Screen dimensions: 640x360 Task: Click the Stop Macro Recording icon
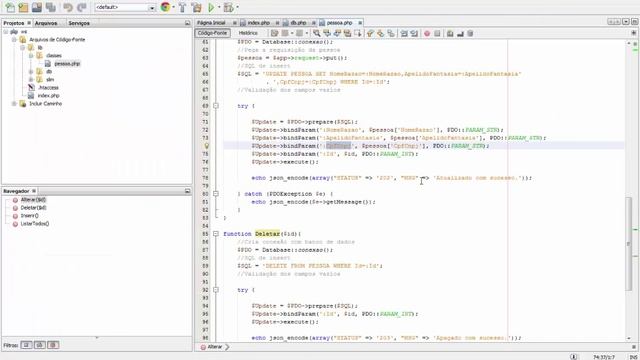(437, 33)
